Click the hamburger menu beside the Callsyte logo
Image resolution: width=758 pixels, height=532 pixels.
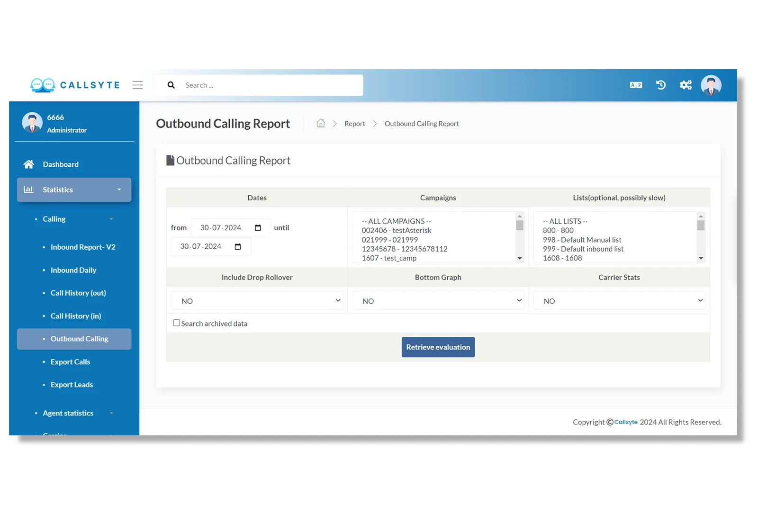[137, 85]
